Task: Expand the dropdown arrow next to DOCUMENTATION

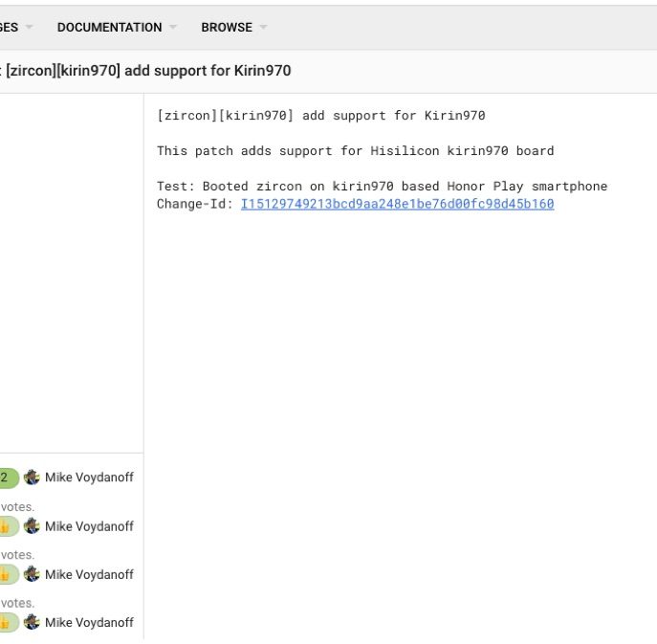Action: 173,28
